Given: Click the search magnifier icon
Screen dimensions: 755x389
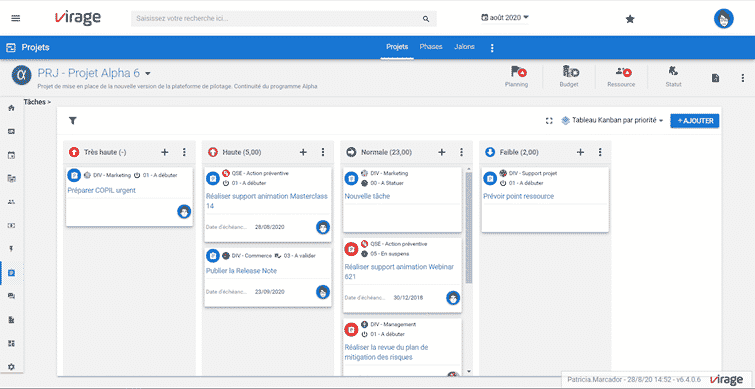Looking at the screenshot, I should pyautogui.click(x=426, y=19).
